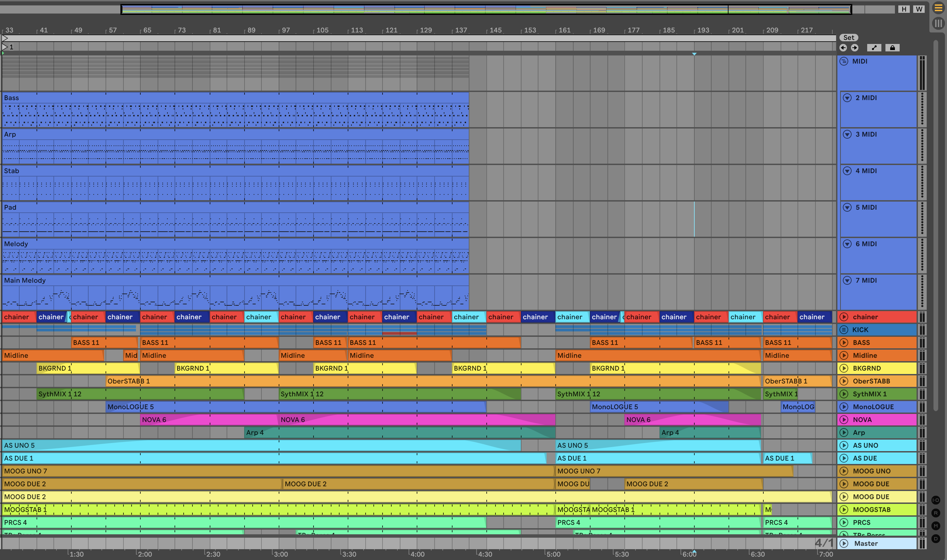947x560 pixels.
Task: Collapse the 5 MIDI track with its triangle
Action: (x=847, y=207)
